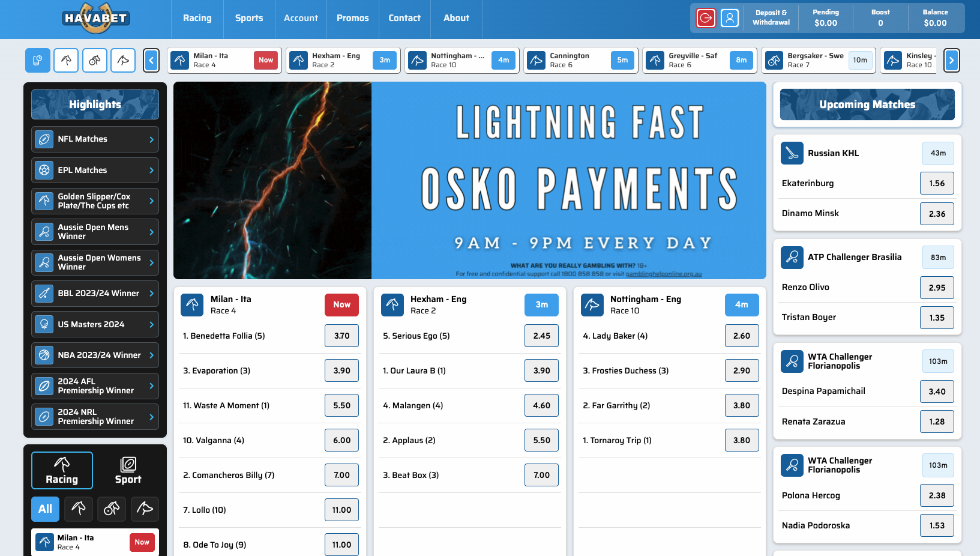Bet on Tornaroy Trip at 3.80
Image resolution: width=980 pixels, height=556 pixels.
click(742, 441)
